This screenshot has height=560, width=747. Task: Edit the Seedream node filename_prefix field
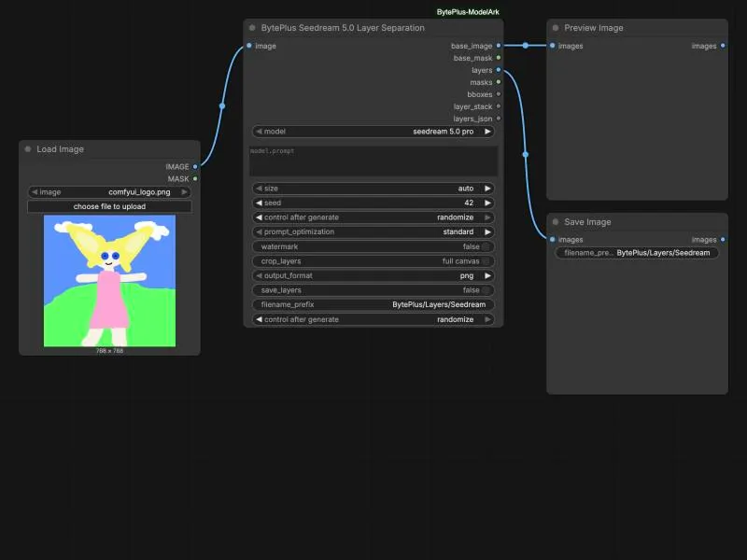pos(373,305)
